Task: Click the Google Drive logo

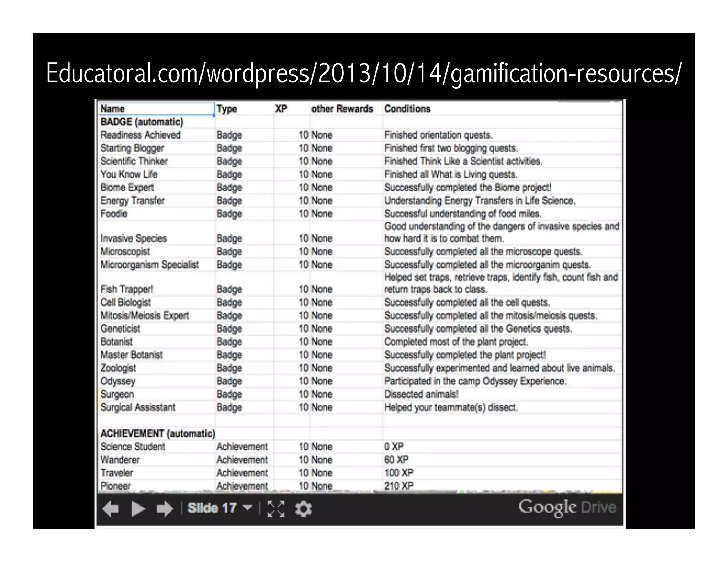Action: coord(567,507)
